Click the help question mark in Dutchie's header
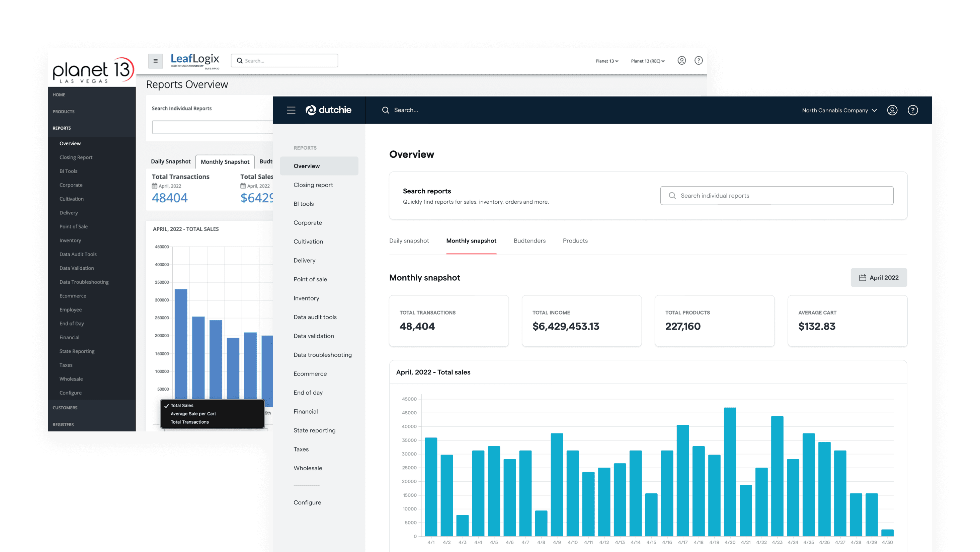The width and height of the screenshot is (980, 552). click(912, 110)
